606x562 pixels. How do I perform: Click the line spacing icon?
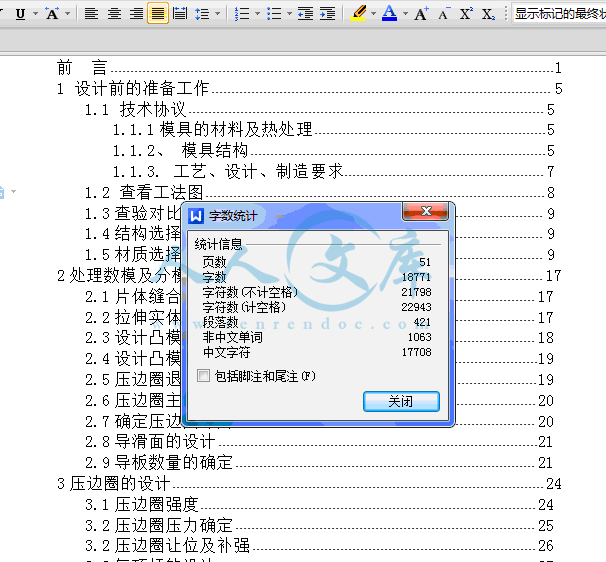202,14
